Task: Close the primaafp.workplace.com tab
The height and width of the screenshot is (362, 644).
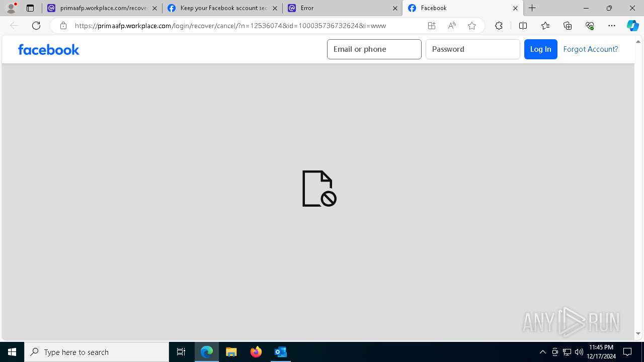Action: [154, 8]
